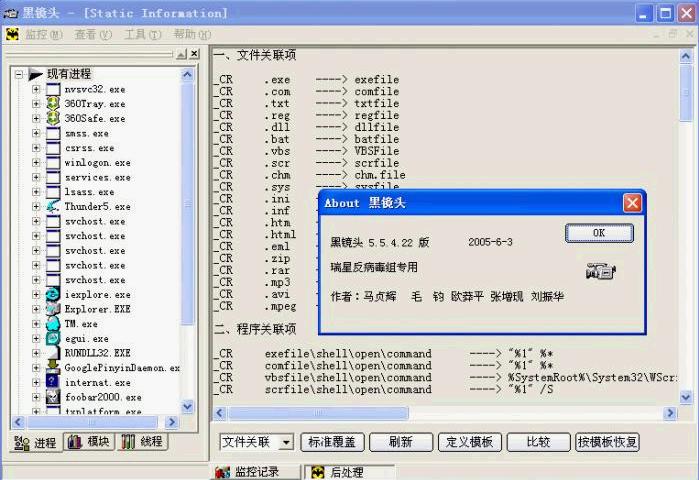Click the iexplore.exe browser icon
Viewport: 699px width, 480px height.
[x=53, y=295]
